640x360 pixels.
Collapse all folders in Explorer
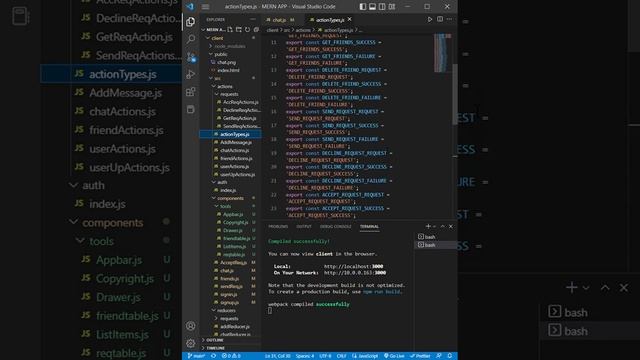(256, 30)
